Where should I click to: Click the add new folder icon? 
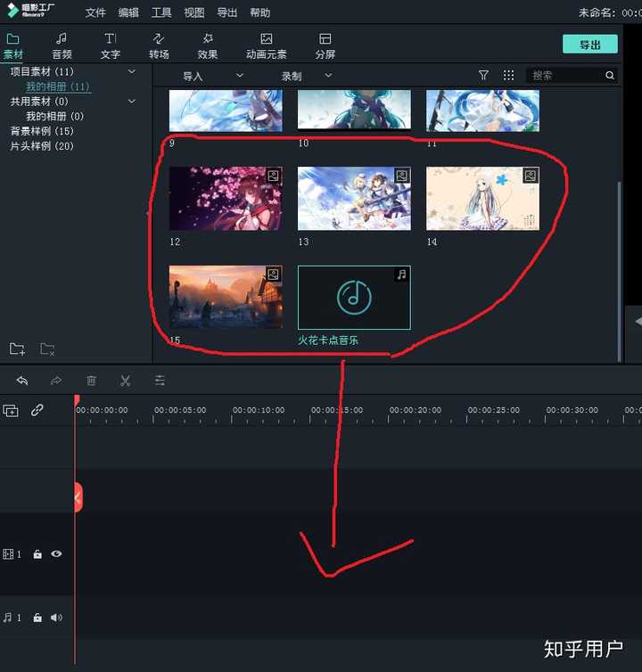point(17,348)
